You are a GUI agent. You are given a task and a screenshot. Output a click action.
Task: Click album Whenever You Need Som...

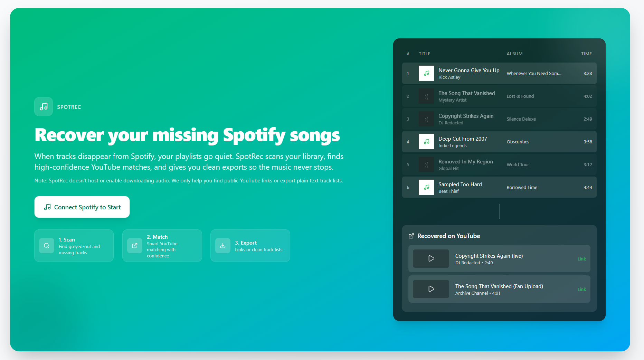[534, 73]
